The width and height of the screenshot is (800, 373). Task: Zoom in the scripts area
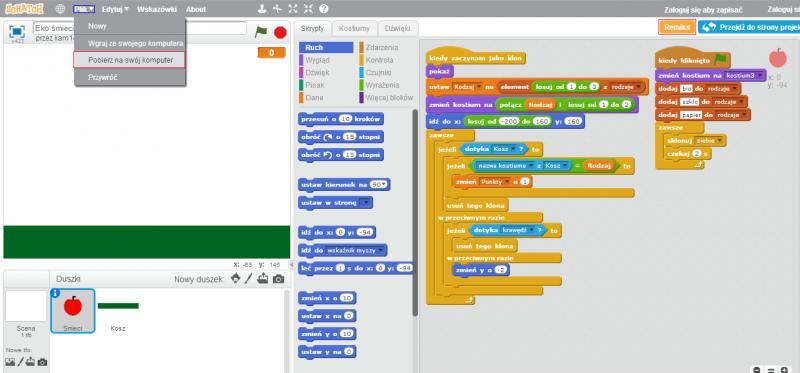click(785, 369)
